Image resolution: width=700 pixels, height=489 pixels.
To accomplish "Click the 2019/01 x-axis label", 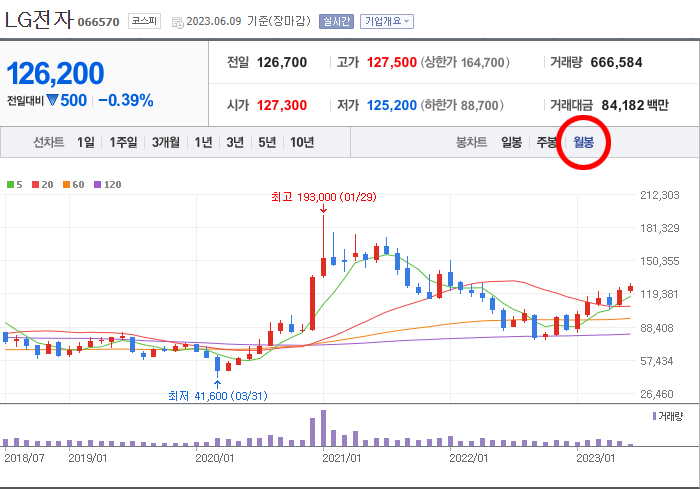I will pos(88,458).
